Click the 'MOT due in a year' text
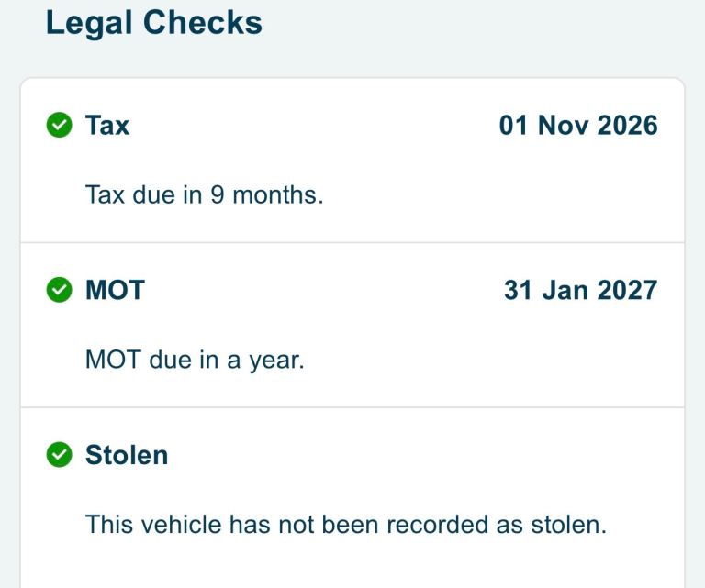Image resolution: width=705 pixels, height=588 pixels. 194,360
